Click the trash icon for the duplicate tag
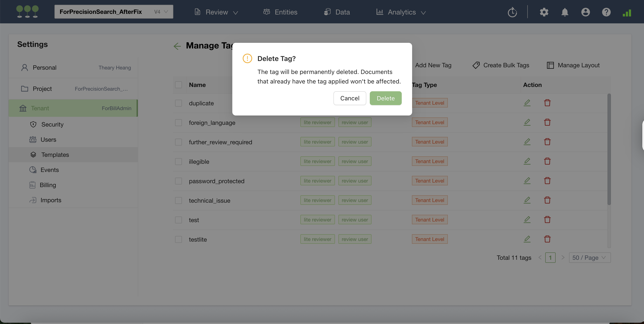 tap(547, 103)
